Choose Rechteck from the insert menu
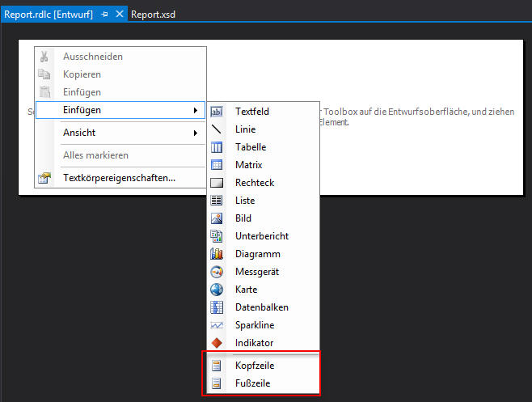Viewport: 532px width, 402px height. coord(254,183)
